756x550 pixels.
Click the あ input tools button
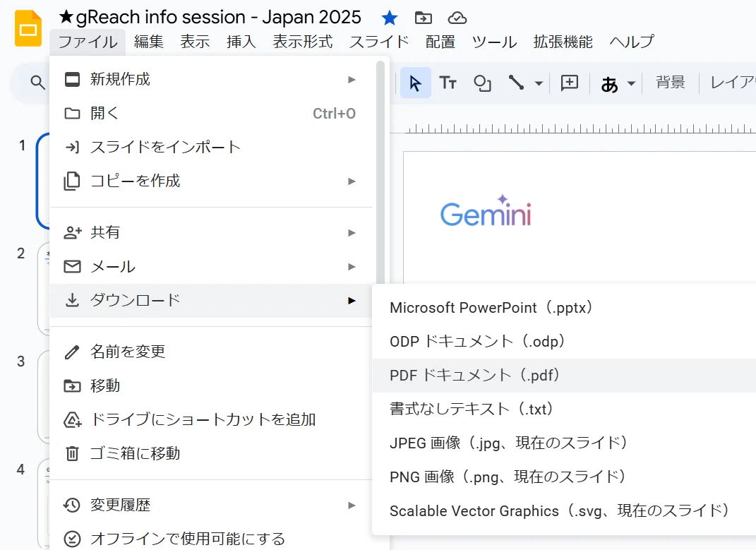click(x=609, y=84)
